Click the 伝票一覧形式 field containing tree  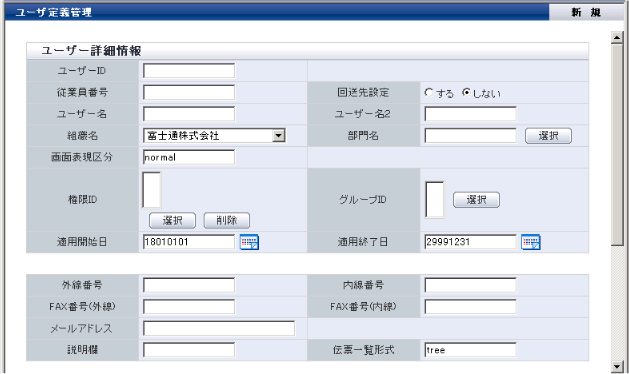(471, 350)
